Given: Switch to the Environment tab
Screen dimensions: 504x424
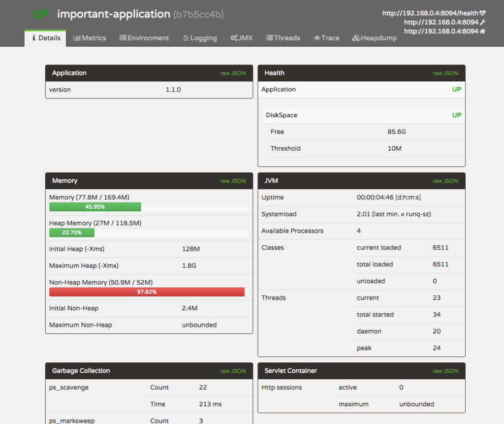Looking at the screenshot, I should (144, 38).
